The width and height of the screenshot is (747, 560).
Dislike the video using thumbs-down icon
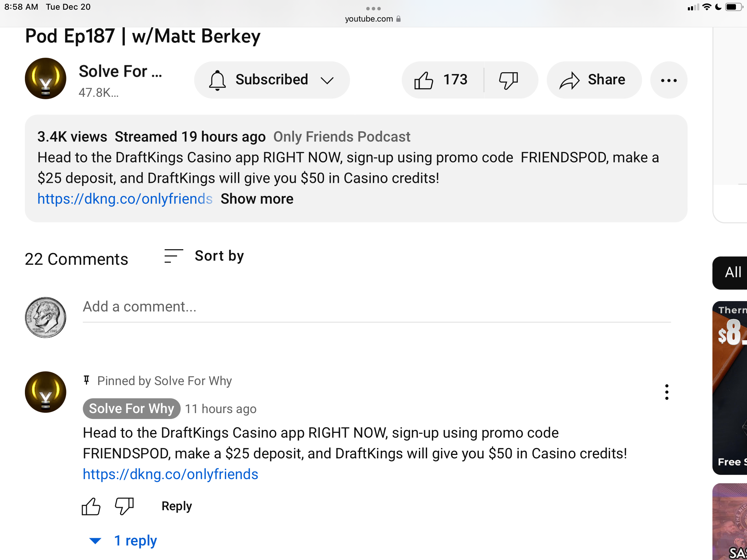pos(509,80)
